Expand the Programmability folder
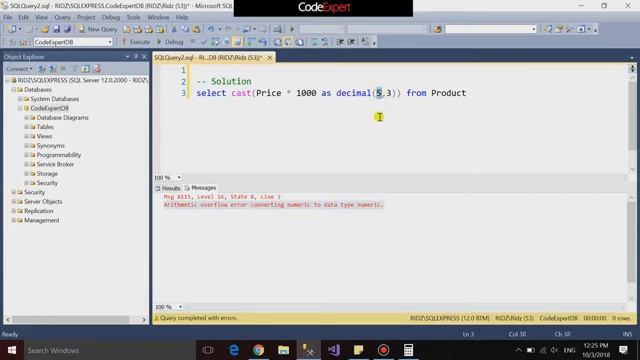 tap(26, 155)
